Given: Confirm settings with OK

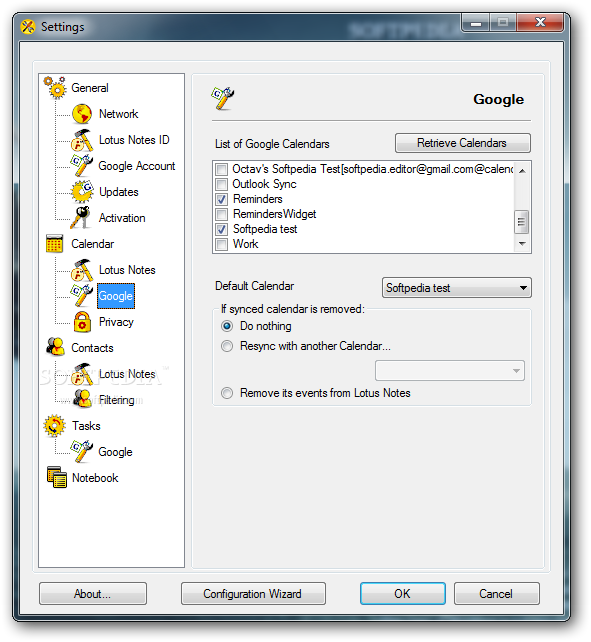Looking at the screenshot, I should pos(403,594).
